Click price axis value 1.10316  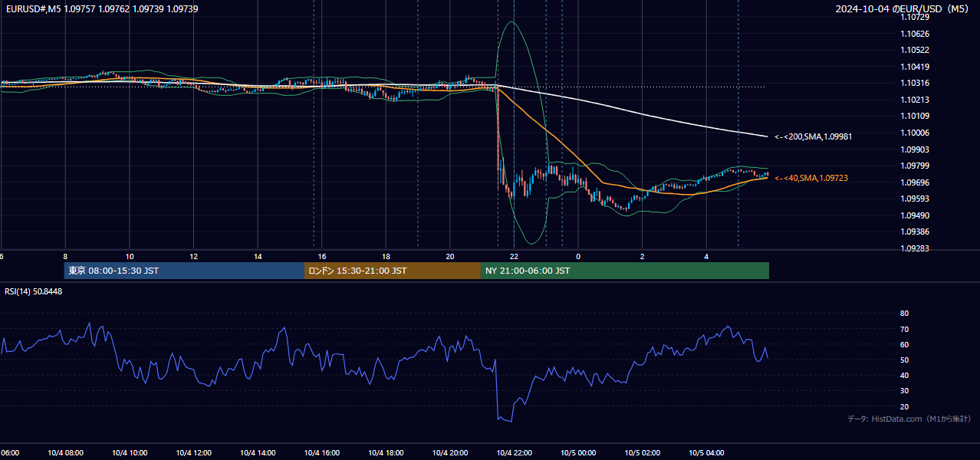click(915, 83)
